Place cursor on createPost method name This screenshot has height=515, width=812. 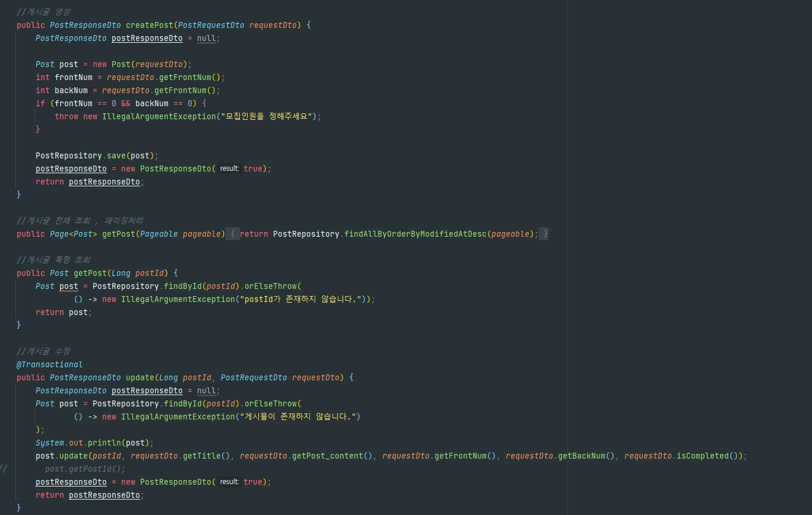[150, 25]
